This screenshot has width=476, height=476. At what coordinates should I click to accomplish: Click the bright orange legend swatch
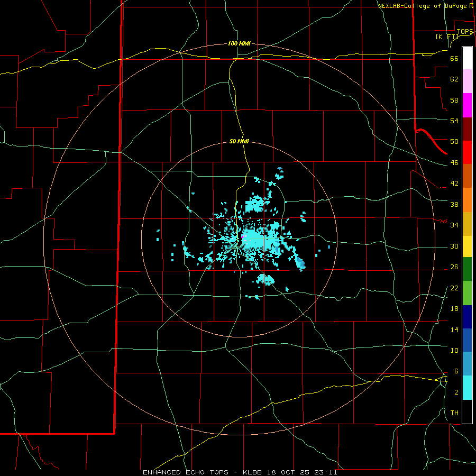[x=467, y=200]
